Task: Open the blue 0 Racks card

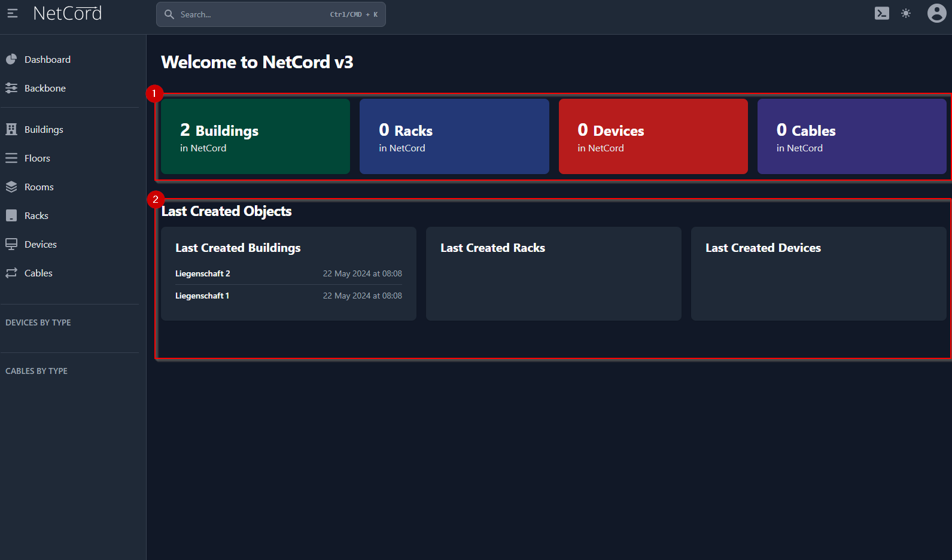Action: pos(454,136)
